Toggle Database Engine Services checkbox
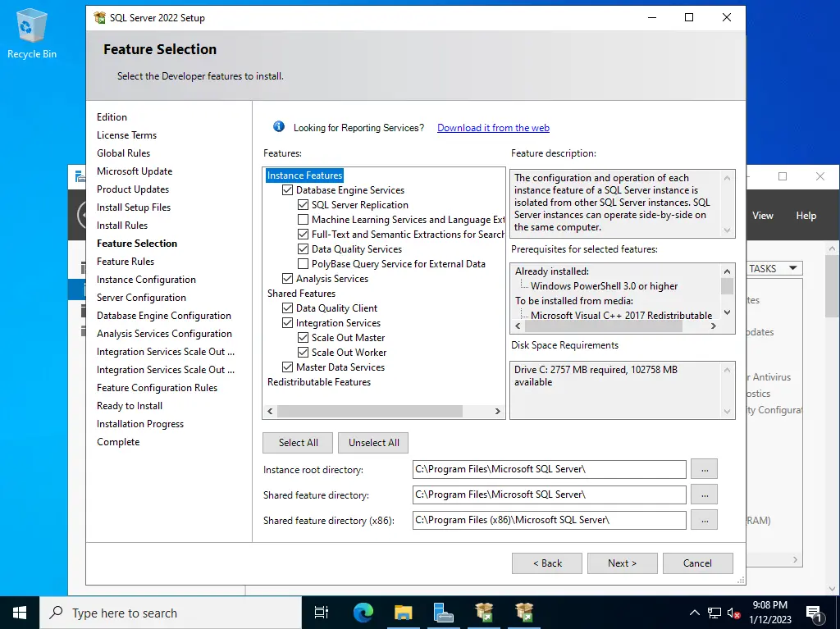The height and width of the screenshot is (629, 840). [x=288, y=189]
